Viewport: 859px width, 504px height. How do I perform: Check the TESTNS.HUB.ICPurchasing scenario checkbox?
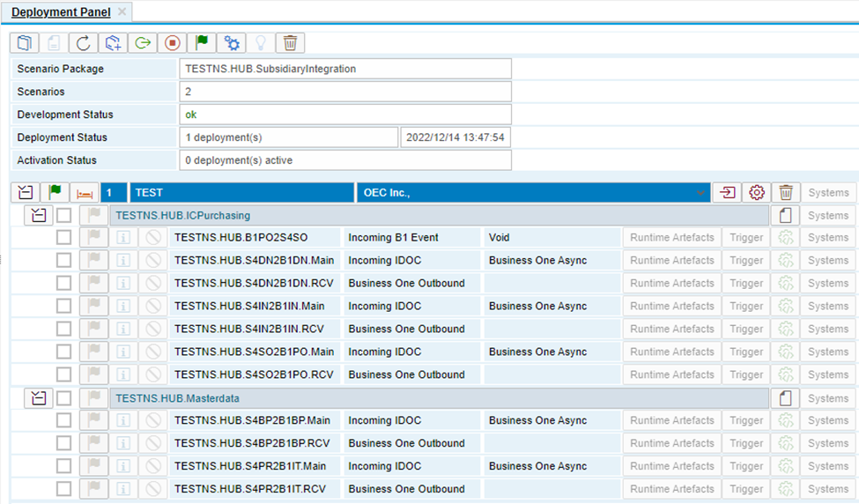coord(64,215)
